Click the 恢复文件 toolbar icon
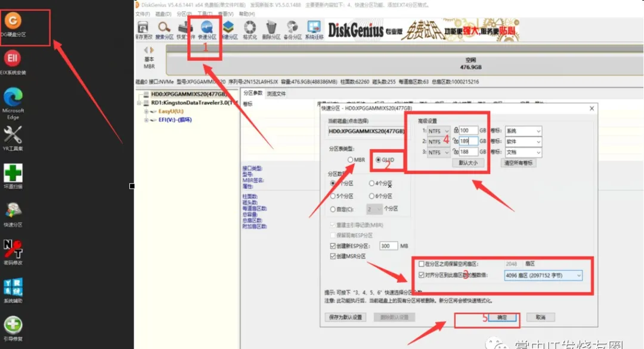Screen dimensions: 644x349 [x=185, y=30]
